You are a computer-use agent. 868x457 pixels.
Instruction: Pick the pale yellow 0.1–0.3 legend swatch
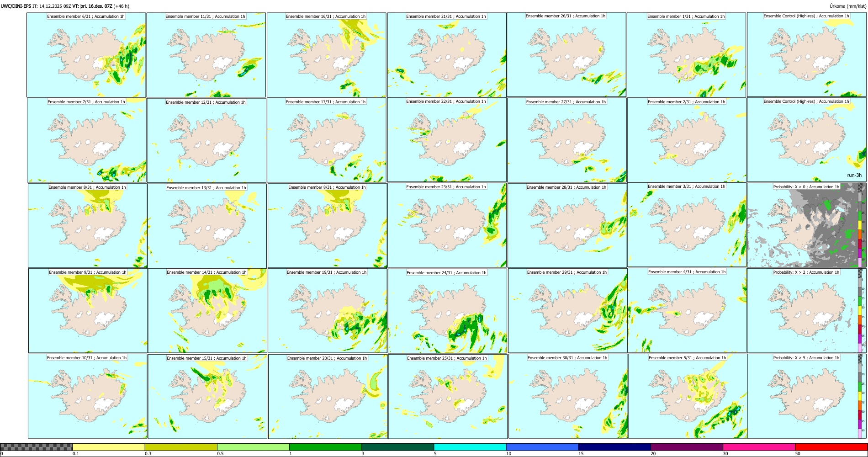109,447
